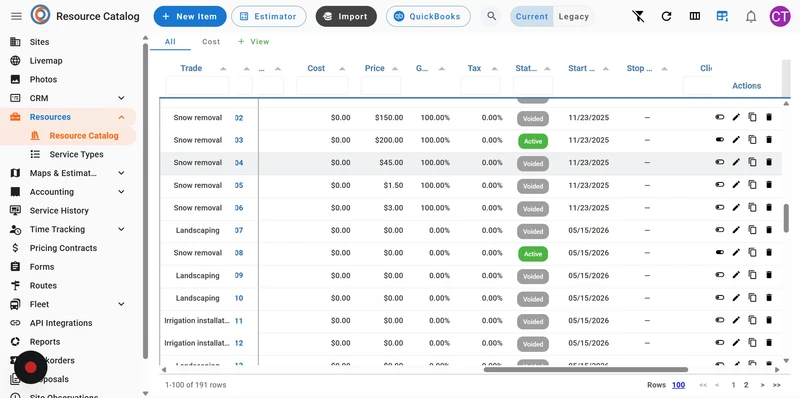The height and width of the screenshot is (398, 800).
Task: Edit item 11 Irrigation installation row
Action: [736, 320]
